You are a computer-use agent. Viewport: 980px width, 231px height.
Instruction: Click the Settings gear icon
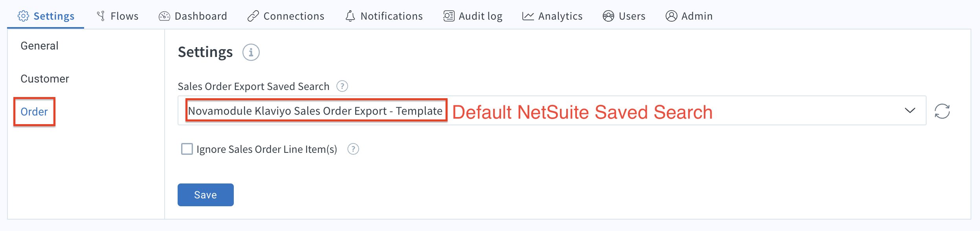[x=24, y=16]
